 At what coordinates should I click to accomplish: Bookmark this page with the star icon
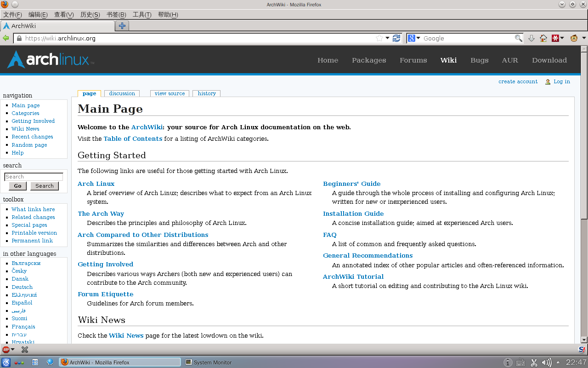[x=379, y=38]
